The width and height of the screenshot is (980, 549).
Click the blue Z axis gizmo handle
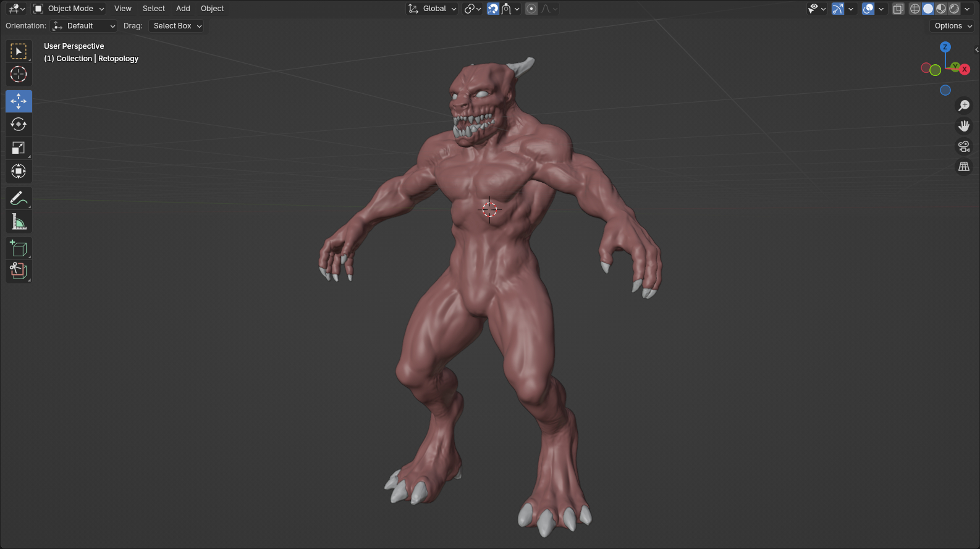[x=945, y=47]
